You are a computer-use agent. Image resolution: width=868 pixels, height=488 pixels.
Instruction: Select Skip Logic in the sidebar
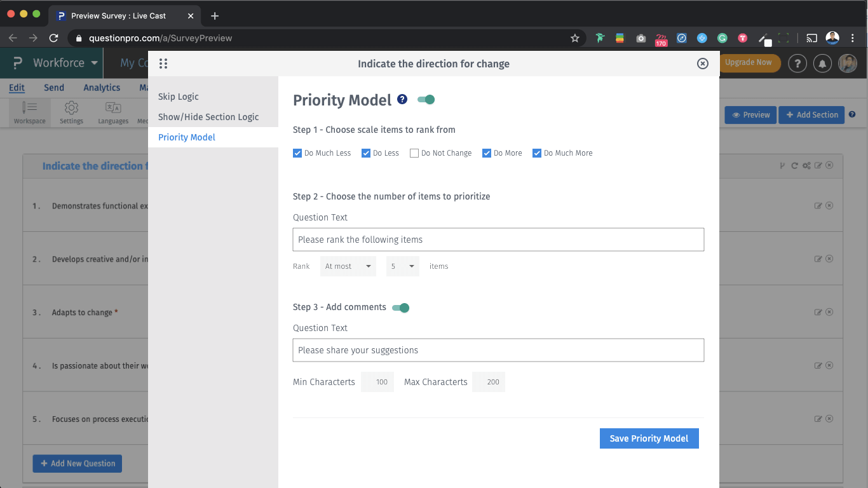177,97
